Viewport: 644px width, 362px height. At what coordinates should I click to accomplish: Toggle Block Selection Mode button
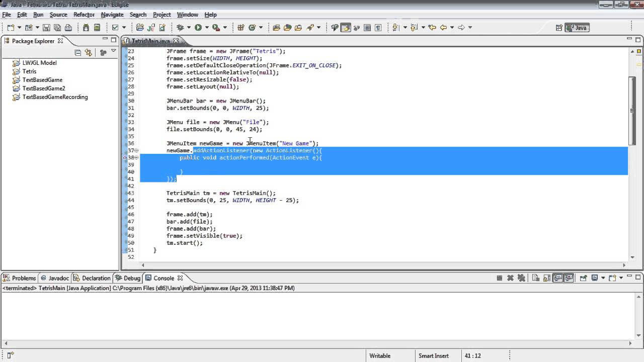pyautogui.click(x=367, y=28)
